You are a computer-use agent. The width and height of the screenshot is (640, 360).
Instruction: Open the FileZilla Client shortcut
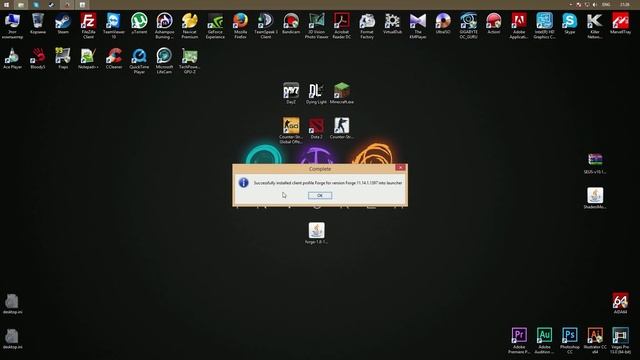[88, 26]
